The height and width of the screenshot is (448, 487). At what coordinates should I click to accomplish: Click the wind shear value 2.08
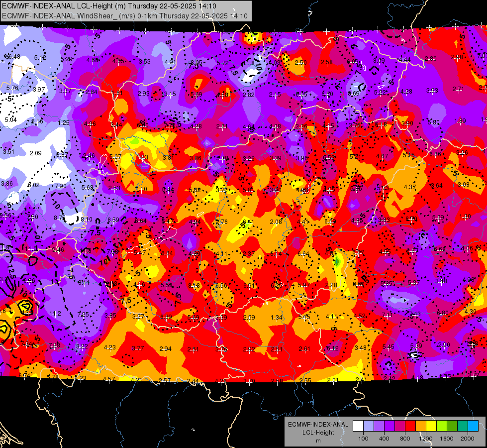click(276, 222)
